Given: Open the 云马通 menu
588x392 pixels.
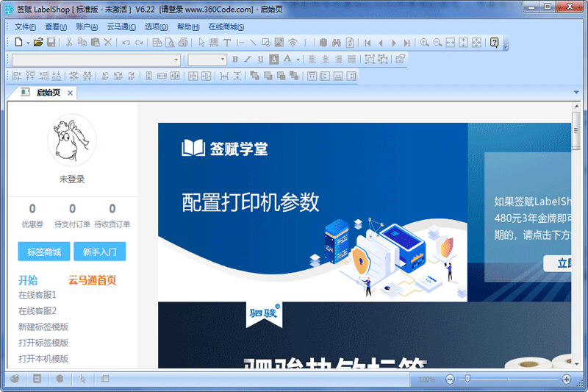Looking at the screenshot, I should 121,26.
